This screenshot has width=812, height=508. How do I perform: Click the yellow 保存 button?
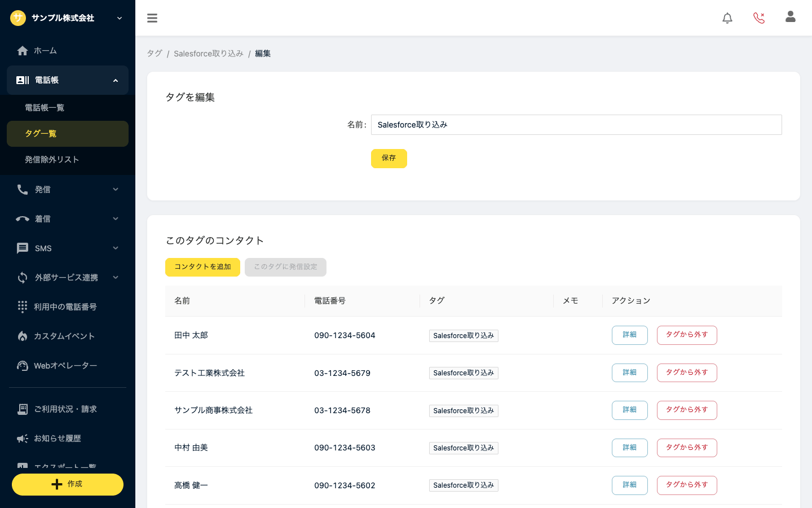click(389, 159)
